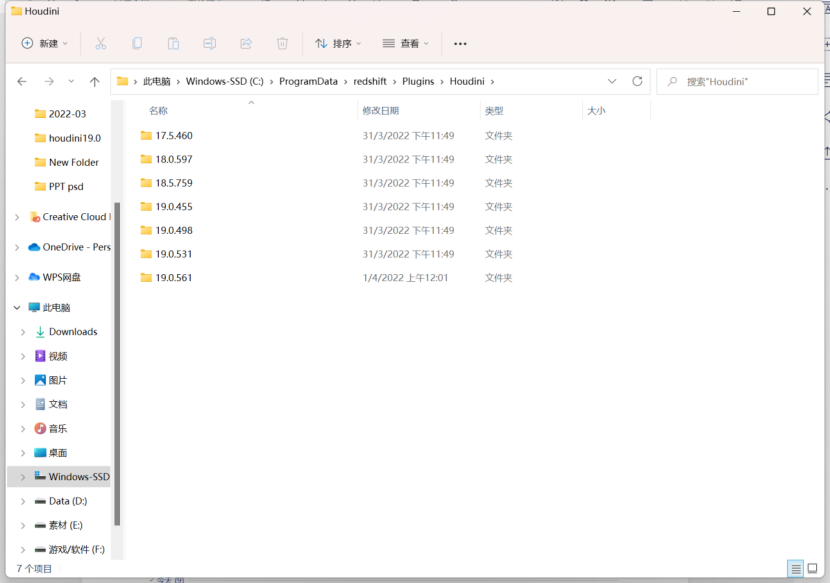
Task: Click date 1/4/2022 上午12:01 cell
Action: (x=405, y=277)
